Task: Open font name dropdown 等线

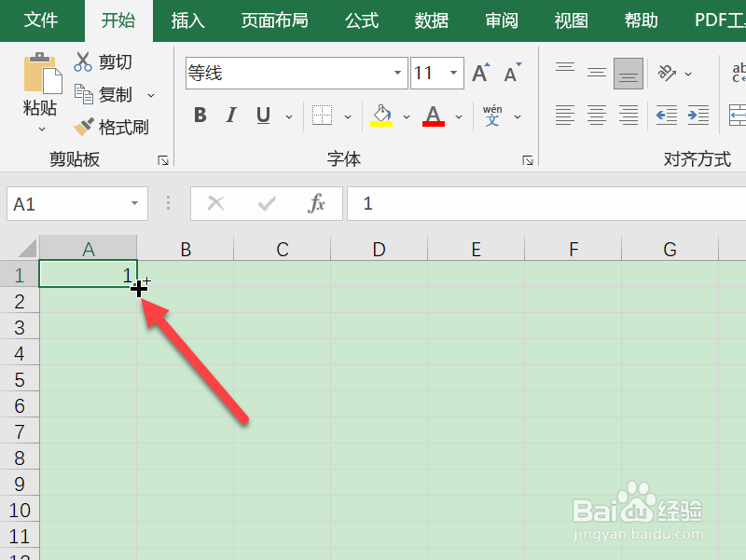Action: pyautogui.click(x=397, y=73)
